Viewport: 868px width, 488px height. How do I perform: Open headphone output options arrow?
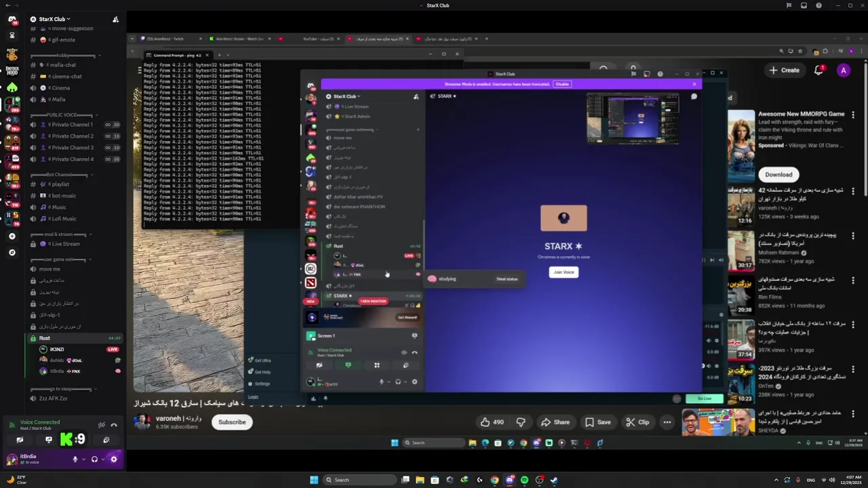(x=102, y=460)
